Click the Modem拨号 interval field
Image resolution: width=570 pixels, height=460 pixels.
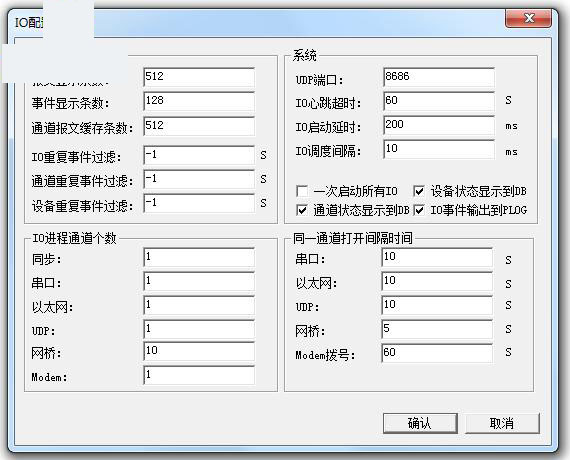click(437, 353)
